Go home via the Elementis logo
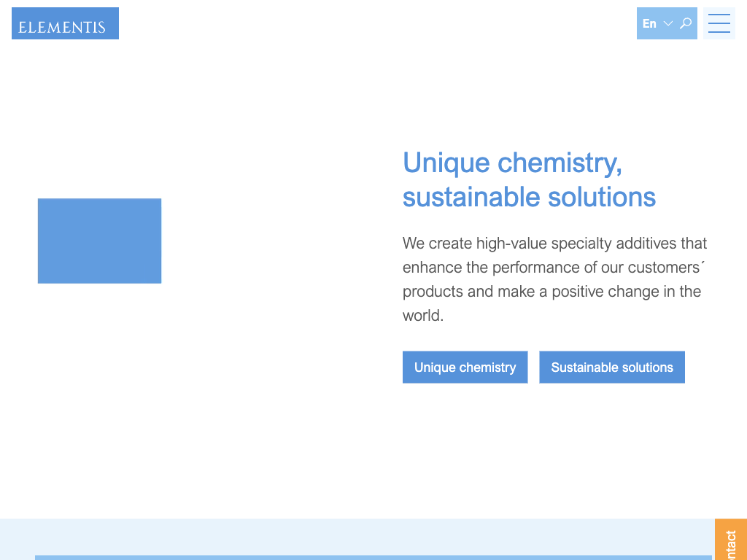This screenshot has width=747, height=560. click(x=65, y=24)
